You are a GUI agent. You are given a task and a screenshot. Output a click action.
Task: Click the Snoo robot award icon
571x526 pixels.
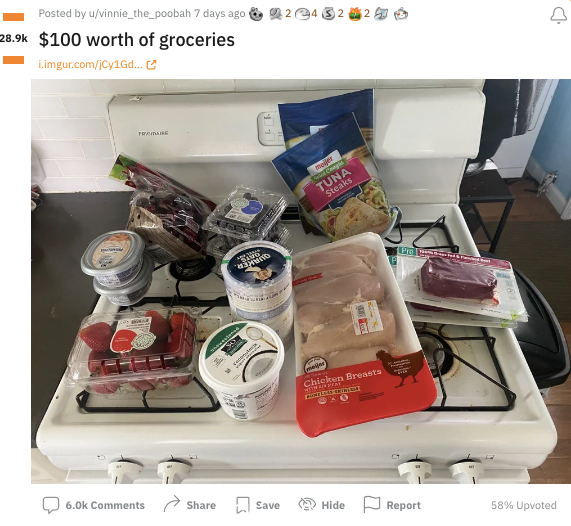tap(401, 14)
